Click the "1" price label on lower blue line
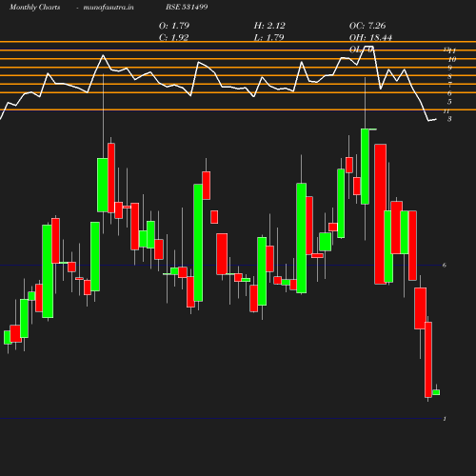The image size is (476, 476). coord(445,419)
